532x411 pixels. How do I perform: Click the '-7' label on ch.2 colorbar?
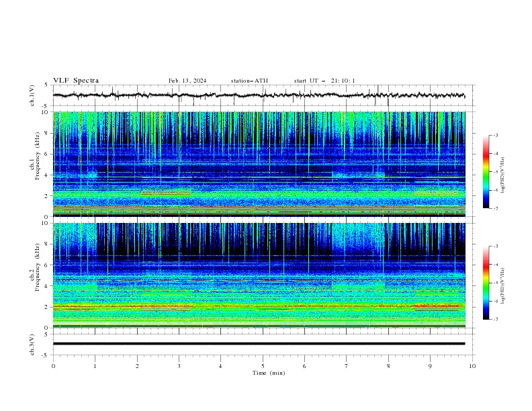point(495,319)
